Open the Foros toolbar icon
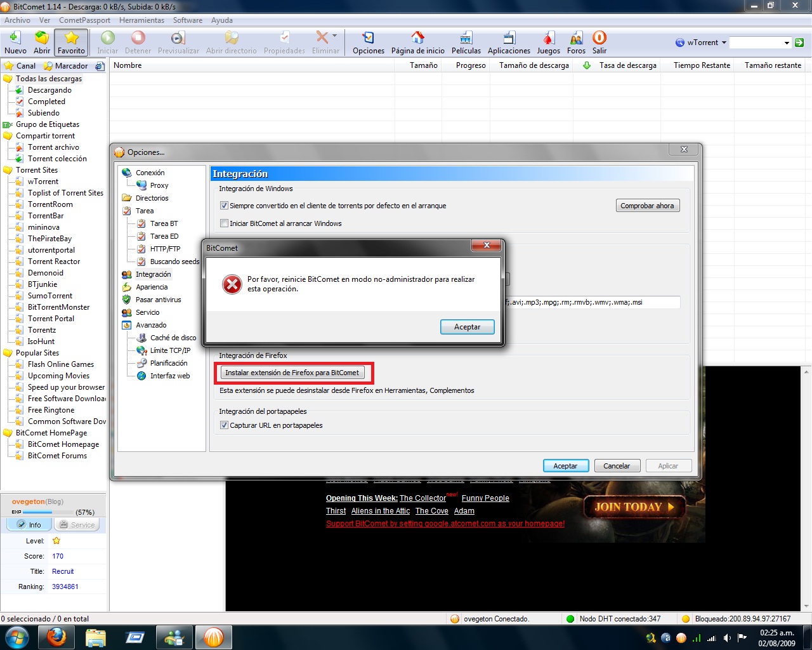The width and height of the screenshot is (812, 650). click(576, 43)
